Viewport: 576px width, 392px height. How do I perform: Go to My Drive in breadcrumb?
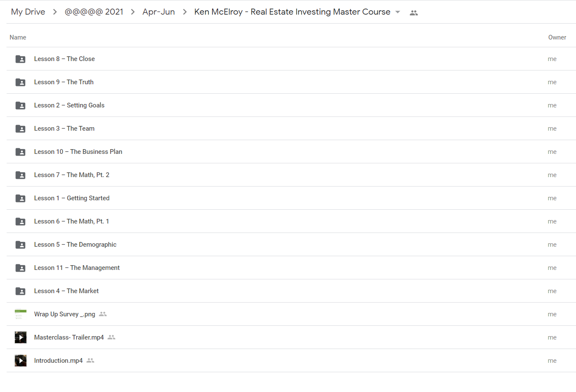[x=28, y=12]
